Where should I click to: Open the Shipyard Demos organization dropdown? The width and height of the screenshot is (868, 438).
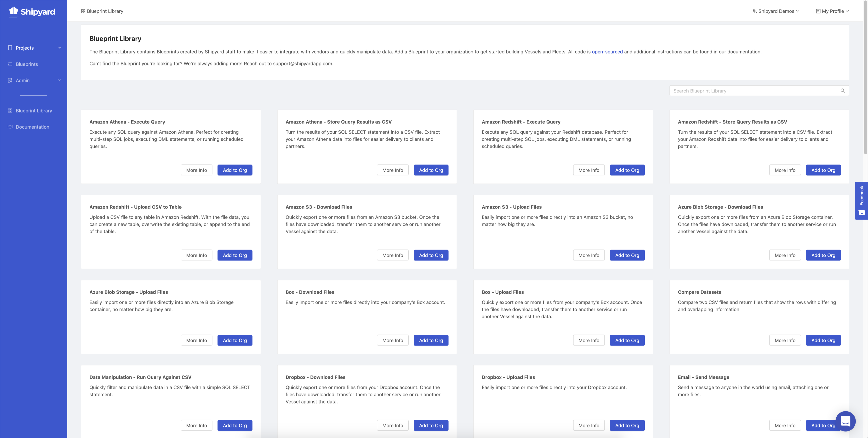pos(776,11)
